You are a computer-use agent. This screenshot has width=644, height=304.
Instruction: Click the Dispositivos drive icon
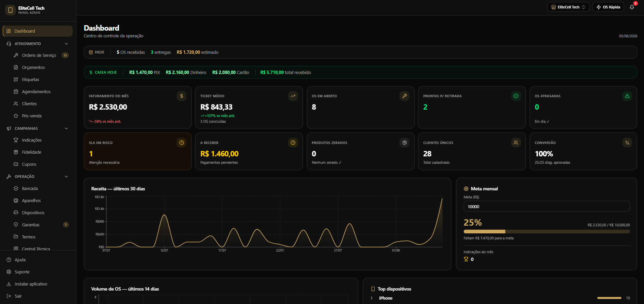pos(16,213)
